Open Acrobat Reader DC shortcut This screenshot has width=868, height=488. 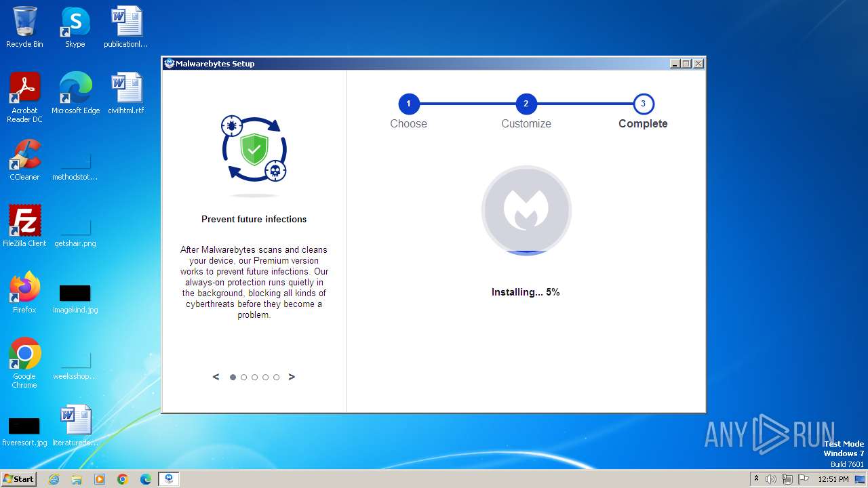click(x=24, y=97)
